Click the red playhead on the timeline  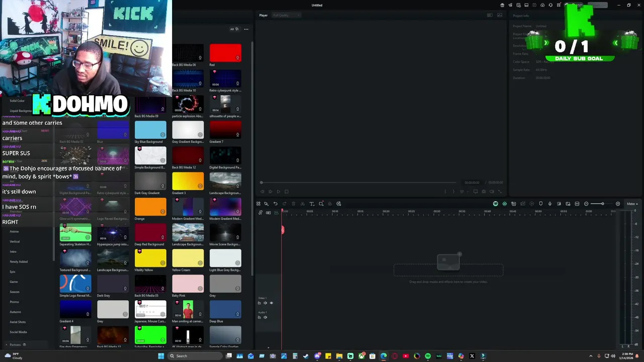[283, 230]
